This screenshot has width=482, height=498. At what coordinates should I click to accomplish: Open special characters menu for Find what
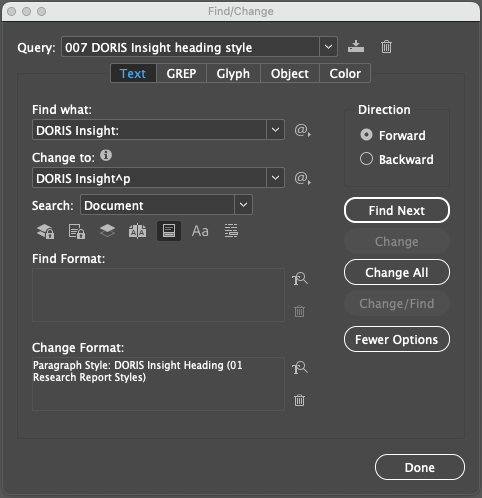(x=302, y=130)
